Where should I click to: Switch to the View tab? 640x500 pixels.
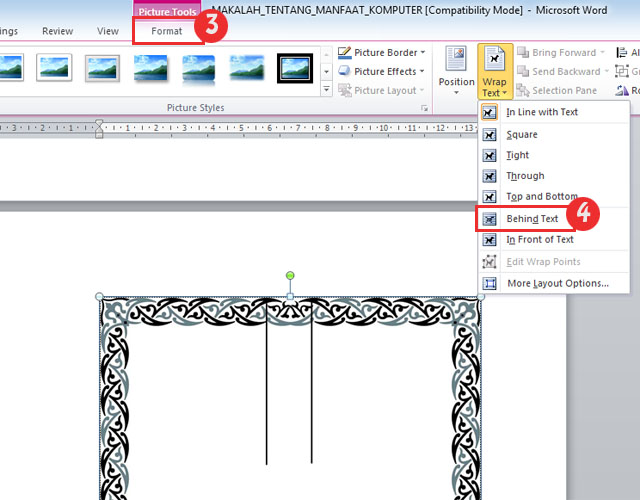click(x=108, y=31)
